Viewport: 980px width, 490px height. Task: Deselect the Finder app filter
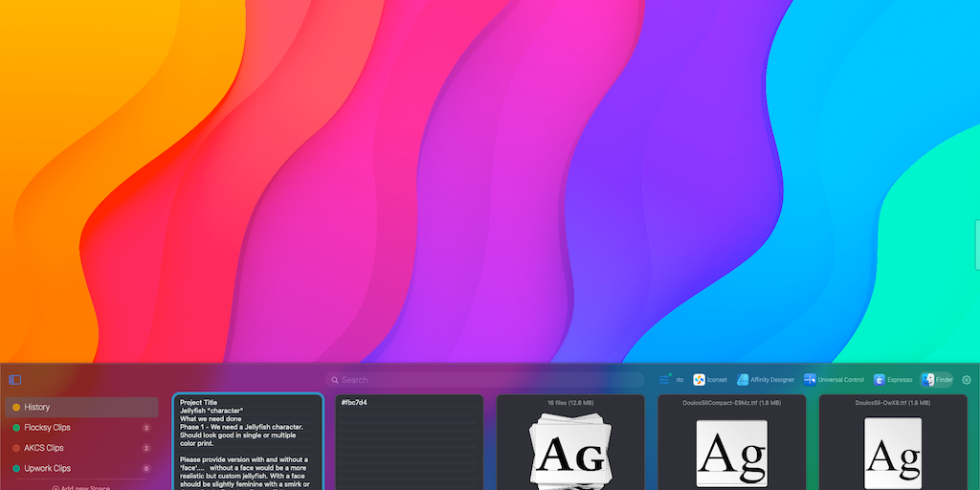937,379
